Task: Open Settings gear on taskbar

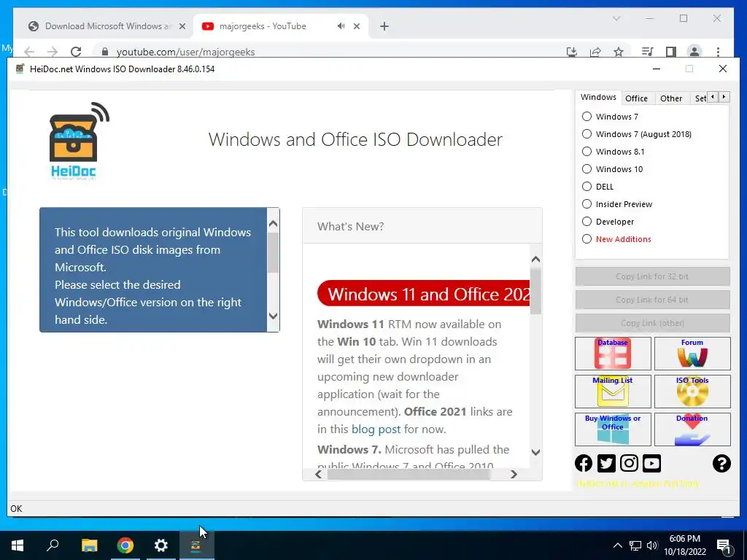Action: click(161, 545)
